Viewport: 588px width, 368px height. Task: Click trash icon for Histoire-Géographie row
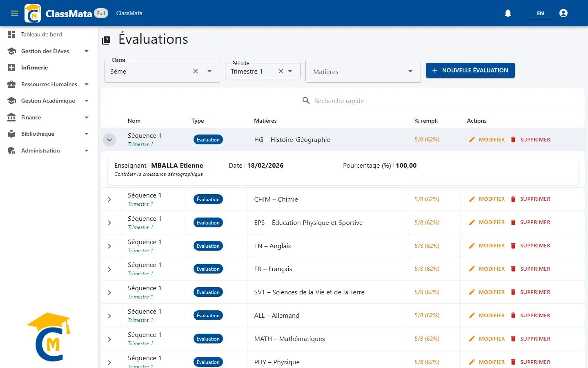click(x=513, y=139)
